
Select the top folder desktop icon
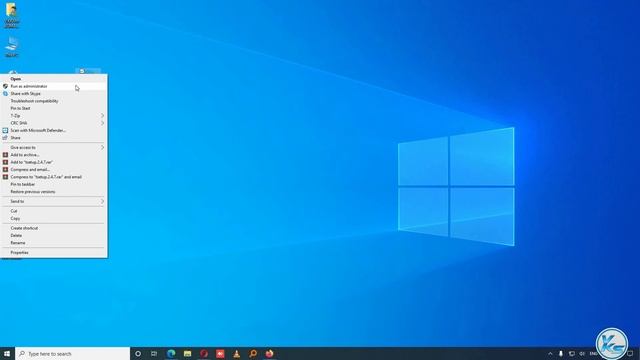click(12, 16)
